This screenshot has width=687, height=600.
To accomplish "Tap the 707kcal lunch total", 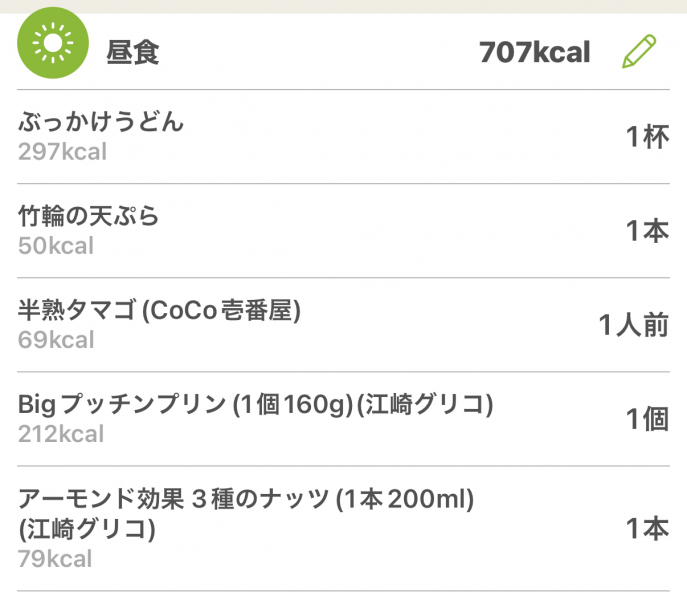I will [534, 52].
